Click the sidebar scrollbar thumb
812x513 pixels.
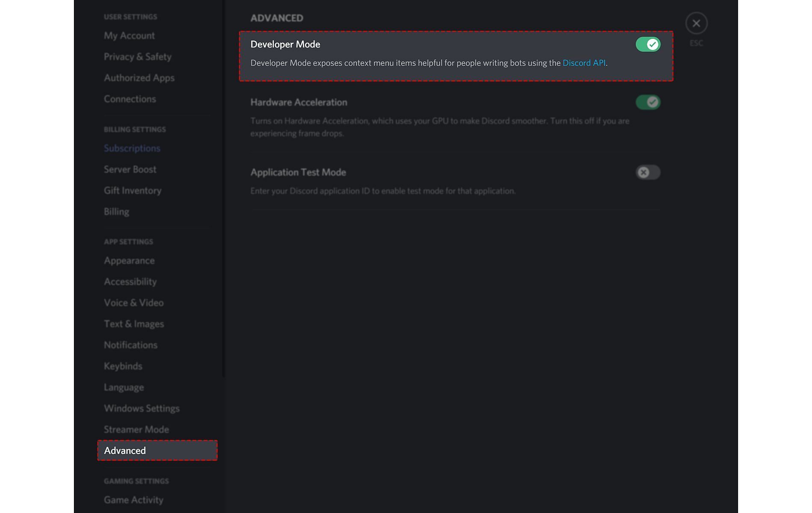(224, 188)
